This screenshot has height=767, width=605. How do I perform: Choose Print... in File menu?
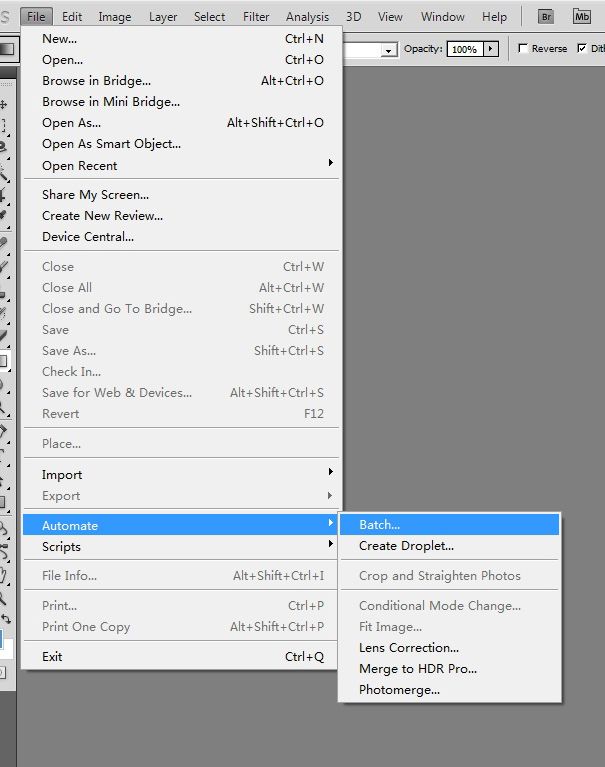(x=181, y=606)
